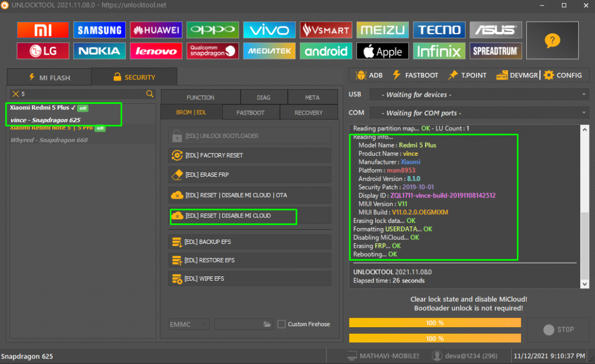Screen dimensions: 595x364
Task: Run EDL Backup EFS
Action: (x=250, y=242)
